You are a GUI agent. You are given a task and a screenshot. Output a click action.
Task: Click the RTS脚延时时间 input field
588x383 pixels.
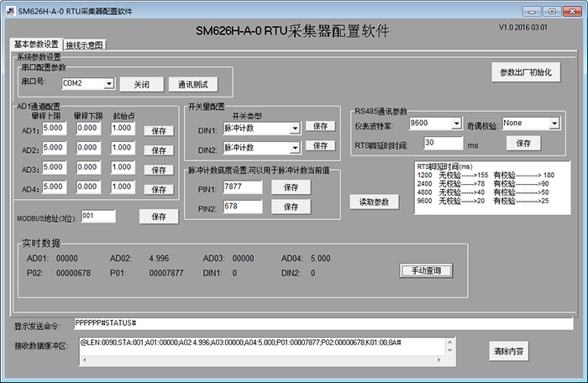click(x=449, y=144)
